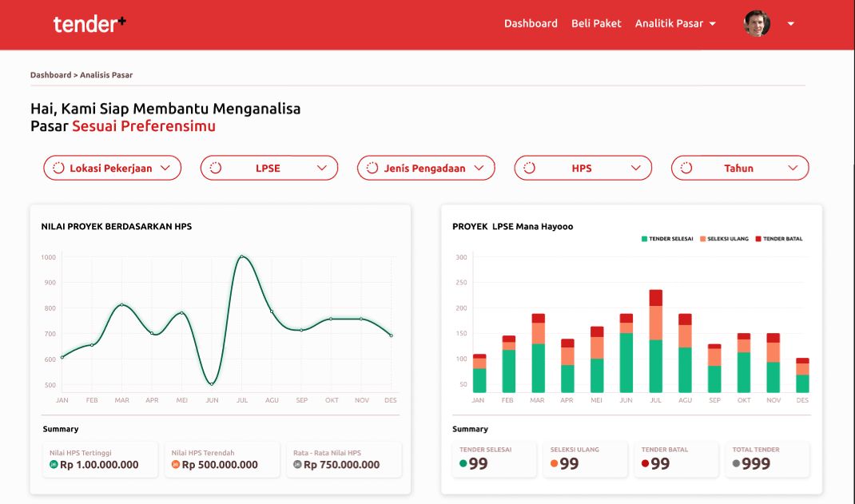Image resolution: width=855 pixels, height=504 pixels.
Task: Select the July peak point on line chart
Action: click(x=241, y=257)
